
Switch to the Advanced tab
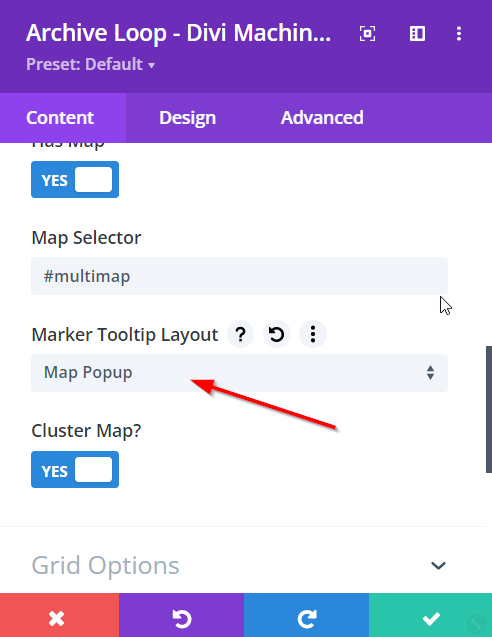pos(322,118)
